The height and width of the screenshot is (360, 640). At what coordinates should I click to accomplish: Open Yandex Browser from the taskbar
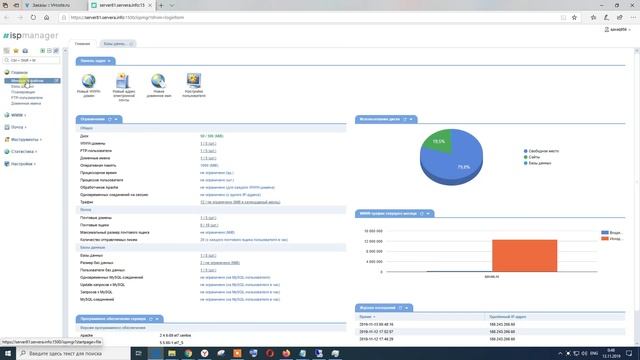204,353
